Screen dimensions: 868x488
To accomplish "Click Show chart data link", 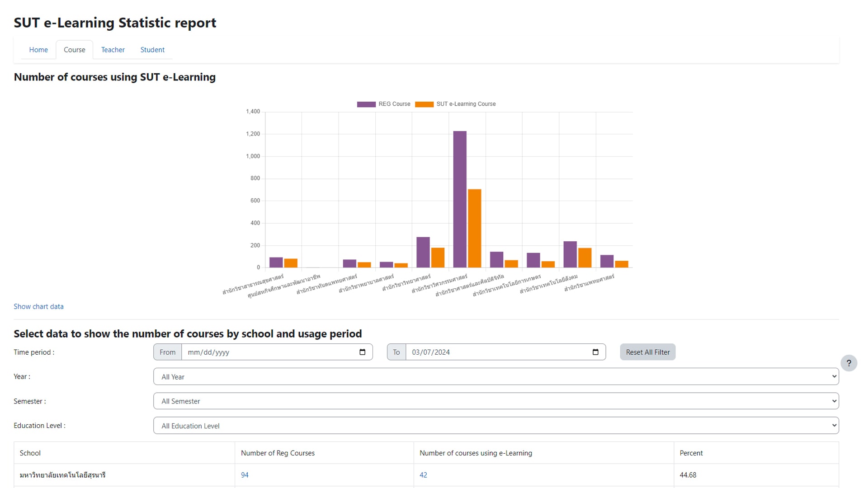I will [x=38, y=306].
